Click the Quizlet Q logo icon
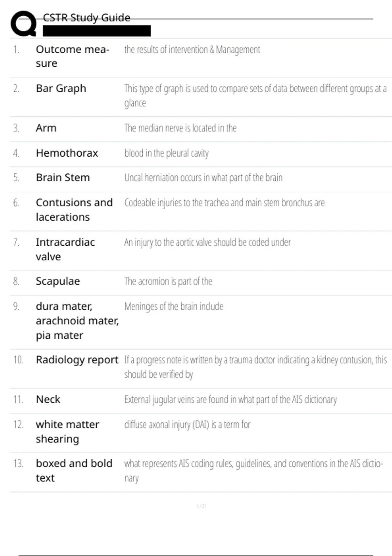Screen dimensions: 392x556 point(24,24)
